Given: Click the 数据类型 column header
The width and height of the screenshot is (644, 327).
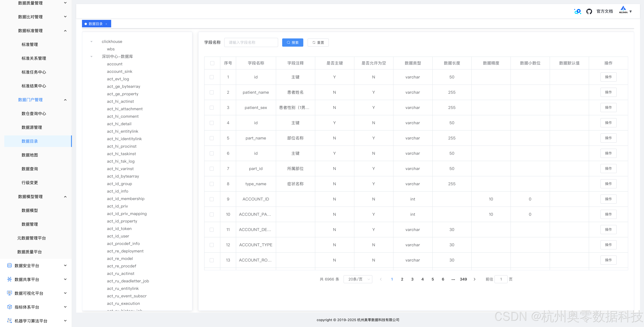Looking at the screenshot, I should [413, 63].
